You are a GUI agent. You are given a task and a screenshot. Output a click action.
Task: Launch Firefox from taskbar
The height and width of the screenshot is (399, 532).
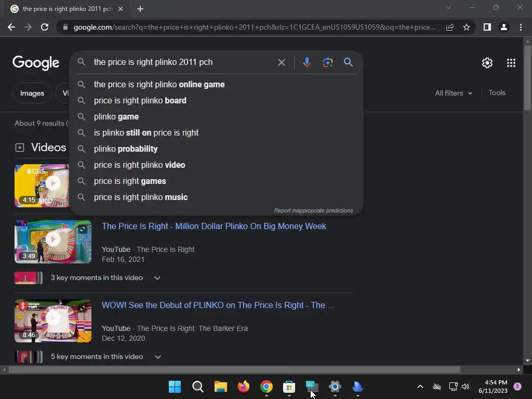click(243, 387)
